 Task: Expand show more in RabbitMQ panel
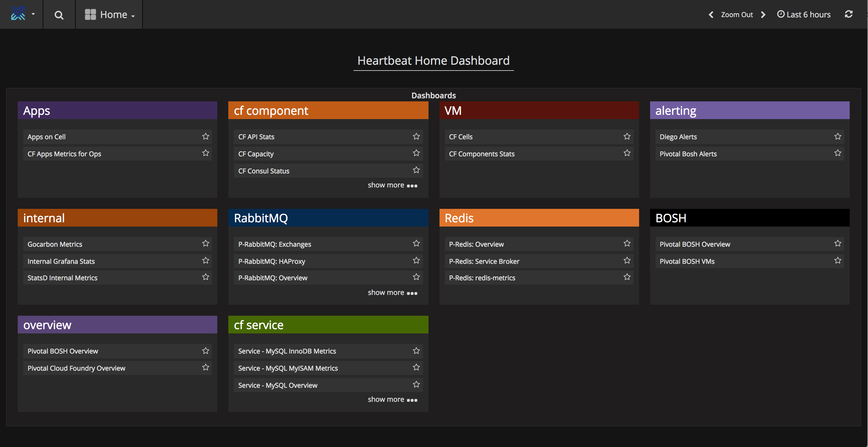[x=392, y=293]
